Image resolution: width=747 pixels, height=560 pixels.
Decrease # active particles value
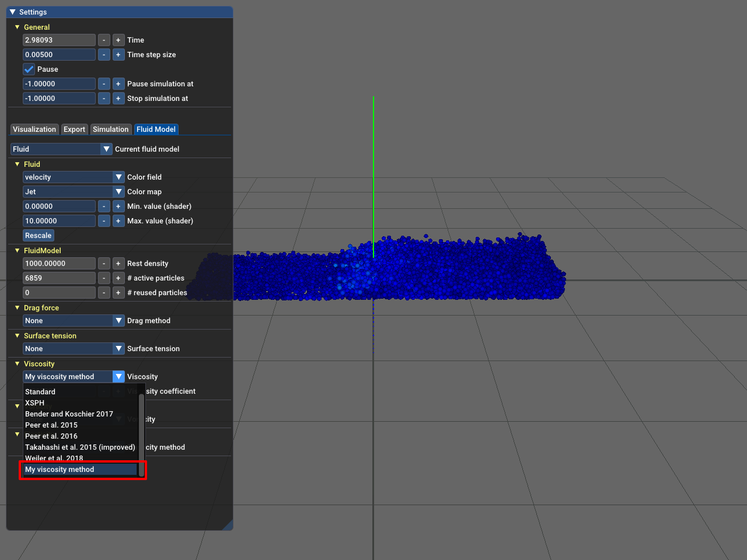[x=104, y=278]
